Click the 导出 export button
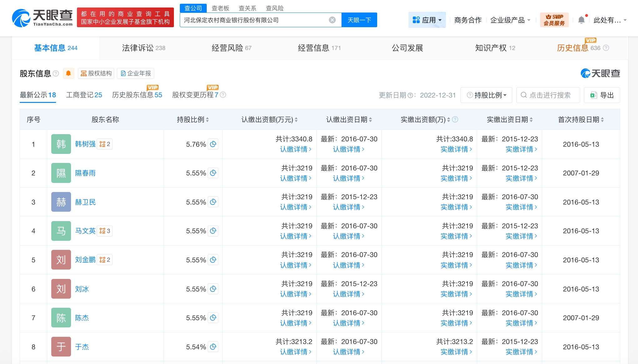 tap(602, 95)
